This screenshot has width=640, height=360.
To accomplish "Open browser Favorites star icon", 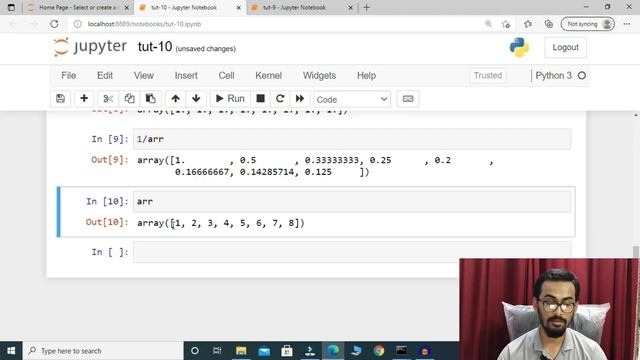I will click(528, 24).
